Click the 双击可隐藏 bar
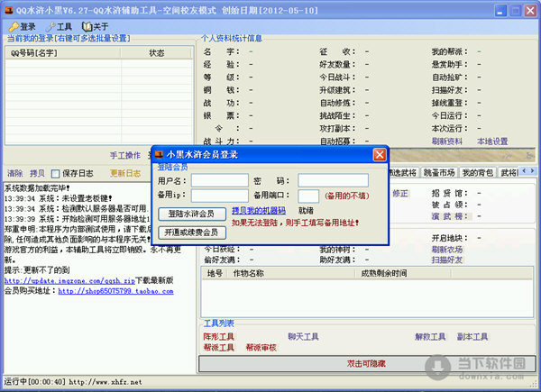Image resolution: width=541 pixels, height=392 pixels. 366,364
